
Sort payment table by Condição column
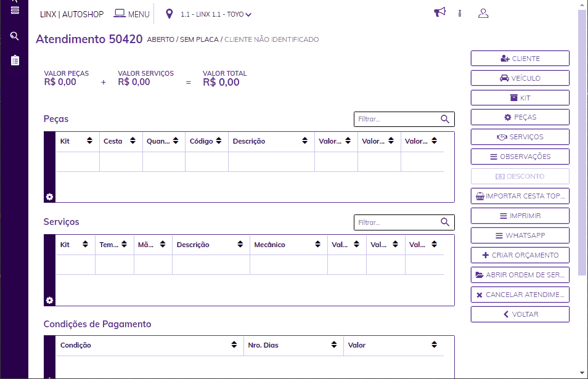pos(234,344)
